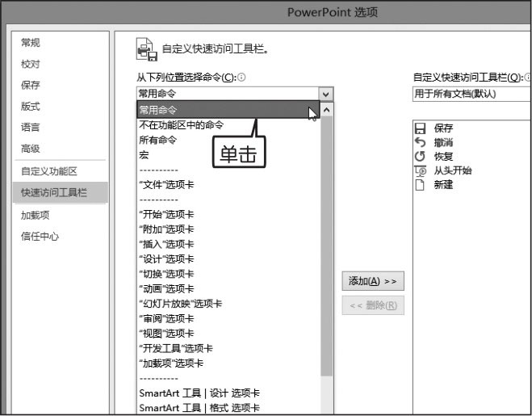This screenshot has height=416, width=532.
Task: Go to the 信任中心 category
Action: [x=40, y=237]
